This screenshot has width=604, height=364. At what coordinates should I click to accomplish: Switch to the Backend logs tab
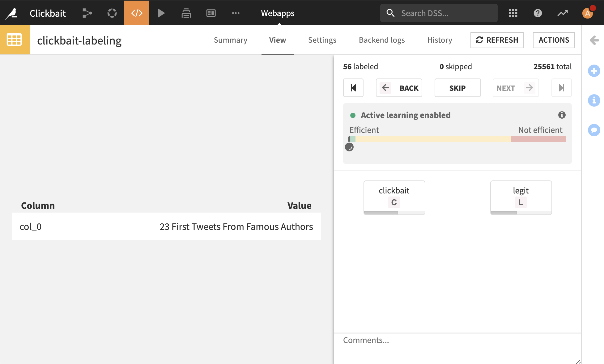click(382, 40)
